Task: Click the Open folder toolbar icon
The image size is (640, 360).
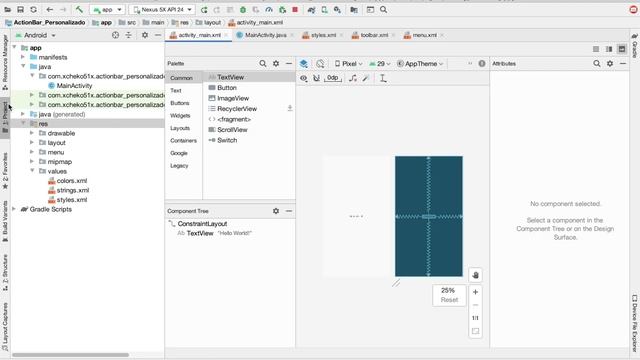Action: (7, 9)
